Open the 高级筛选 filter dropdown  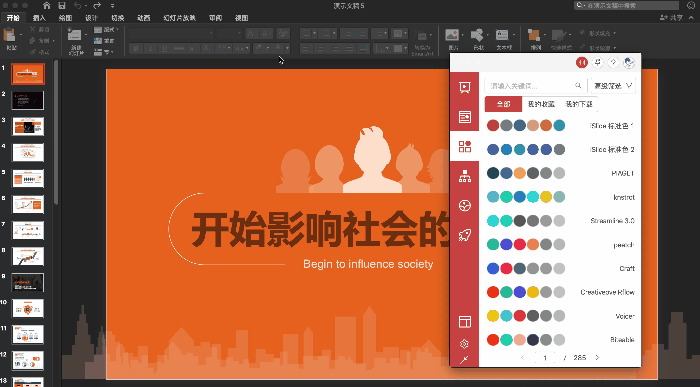613,86
